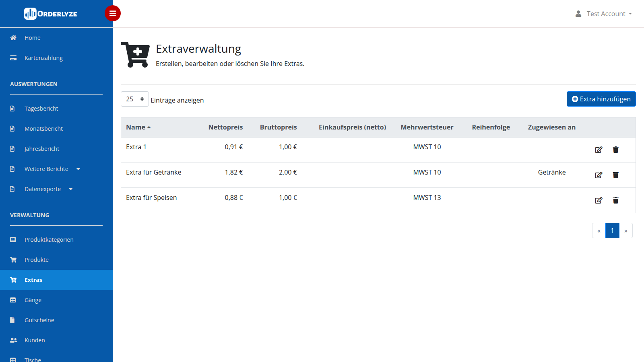Click the 2,00 € gross price

[288, 172]
